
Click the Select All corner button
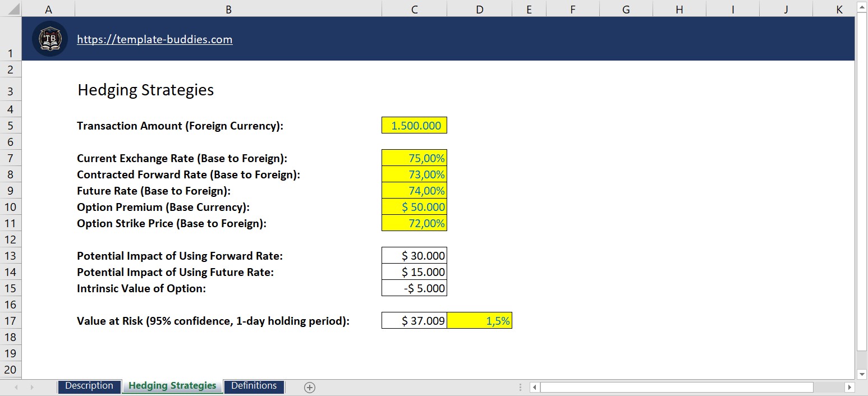tap(11, 8)
